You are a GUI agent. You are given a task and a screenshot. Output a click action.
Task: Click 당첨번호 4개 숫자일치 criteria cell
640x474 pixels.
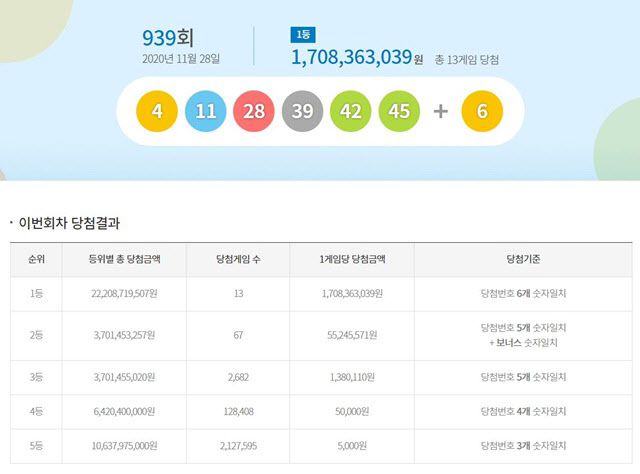523,412
